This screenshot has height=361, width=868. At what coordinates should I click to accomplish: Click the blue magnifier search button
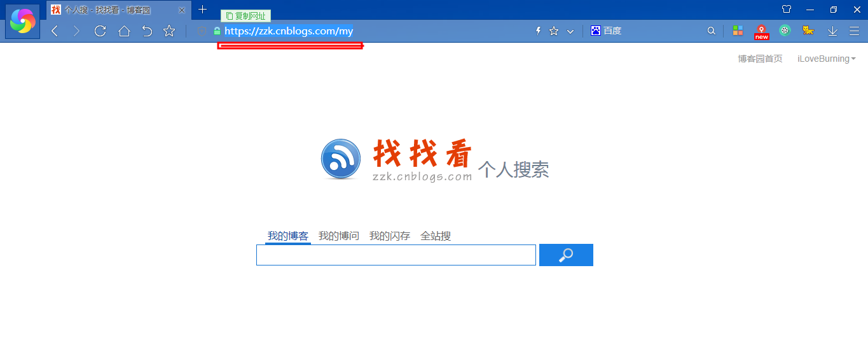pyautogui.click(x=566, y=255)
